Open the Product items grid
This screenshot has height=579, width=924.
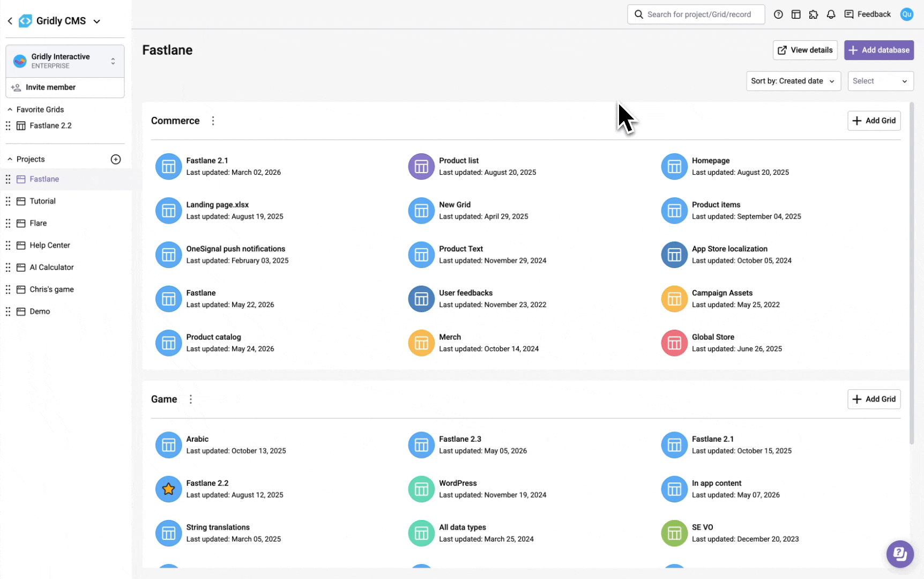point(716,205)
